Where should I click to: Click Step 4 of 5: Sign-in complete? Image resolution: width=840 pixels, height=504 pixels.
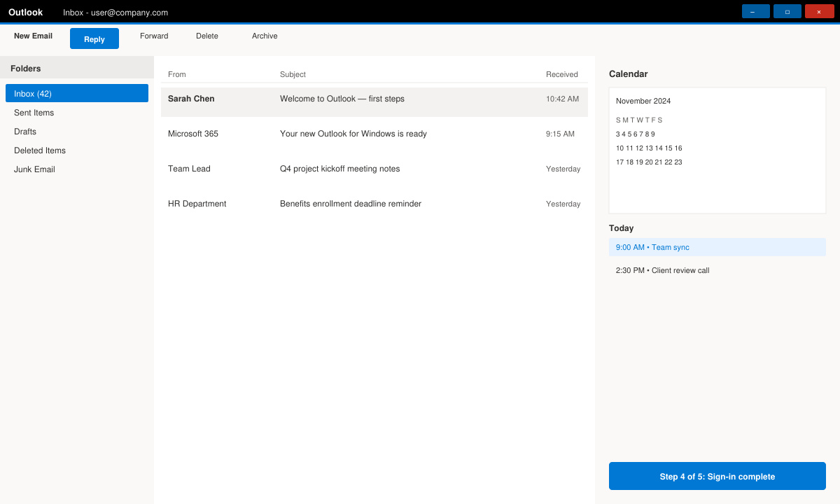tap(717, 476)
